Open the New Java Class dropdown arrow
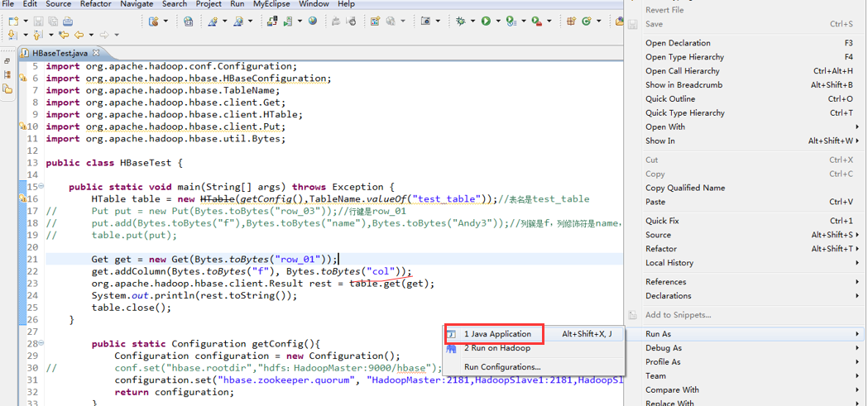868x406 pixels. pos(599,21)
